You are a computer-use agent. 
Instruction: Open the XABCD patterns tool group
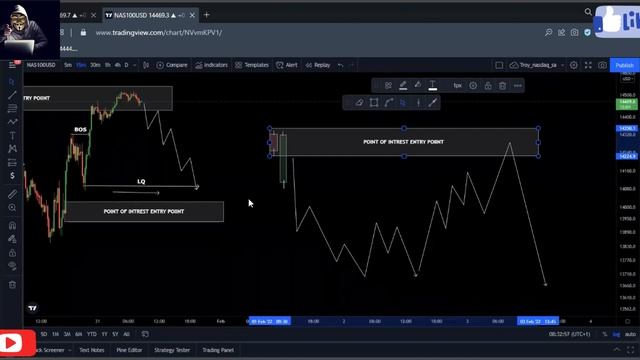coord(12,149)
